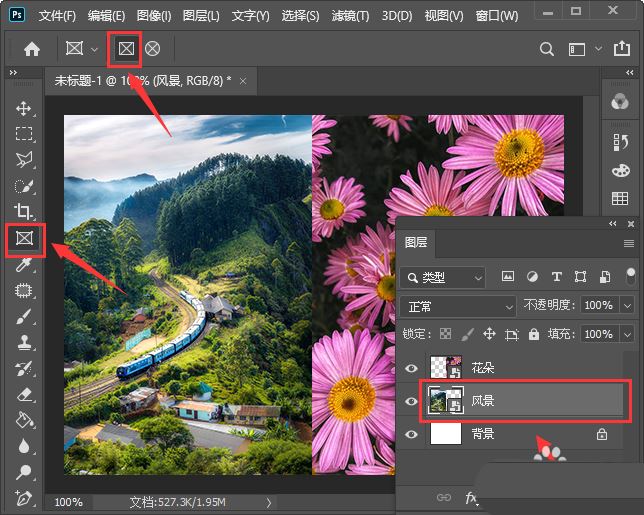
Task: Open the grid Patterns panel icon
Action: click(x=620, y=198)
